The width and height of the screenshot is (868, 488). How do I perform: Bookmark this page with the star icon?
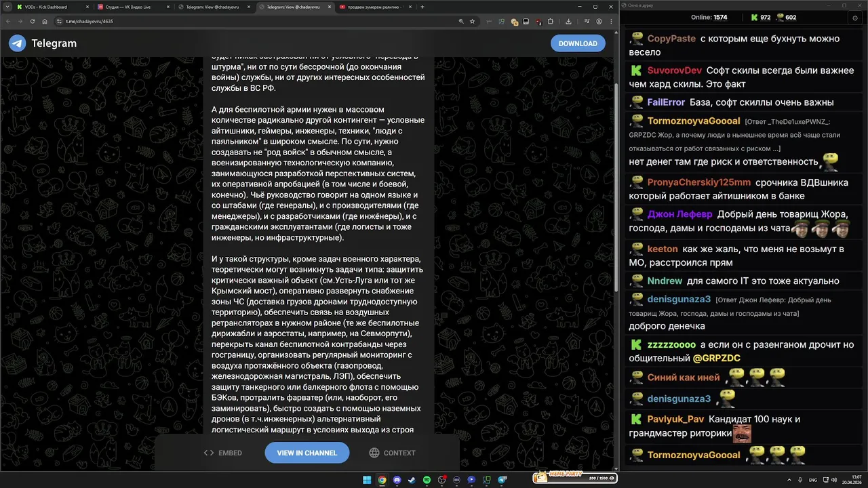point(472,21)
